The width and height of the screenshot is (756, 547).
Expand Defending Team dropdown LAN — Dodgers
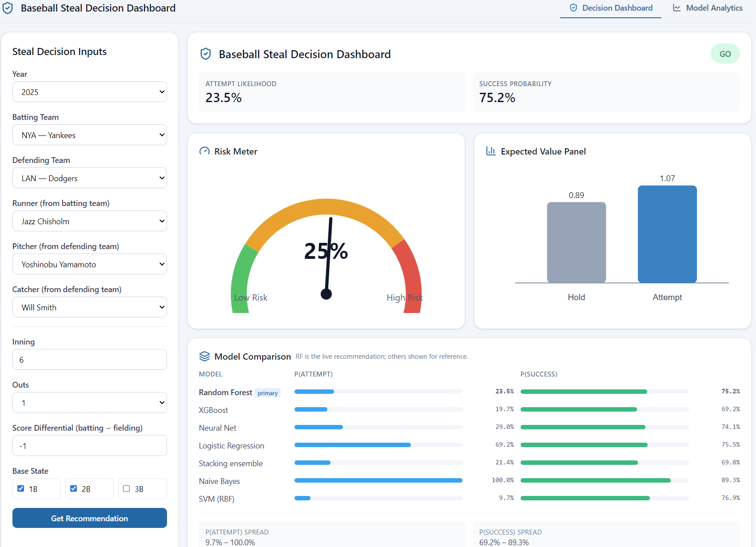tap(90, 178)
